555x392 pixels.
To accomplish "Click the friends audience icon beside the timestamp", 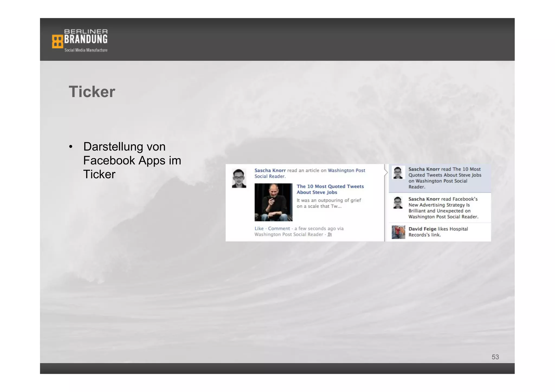I will (x=330, y=234).
